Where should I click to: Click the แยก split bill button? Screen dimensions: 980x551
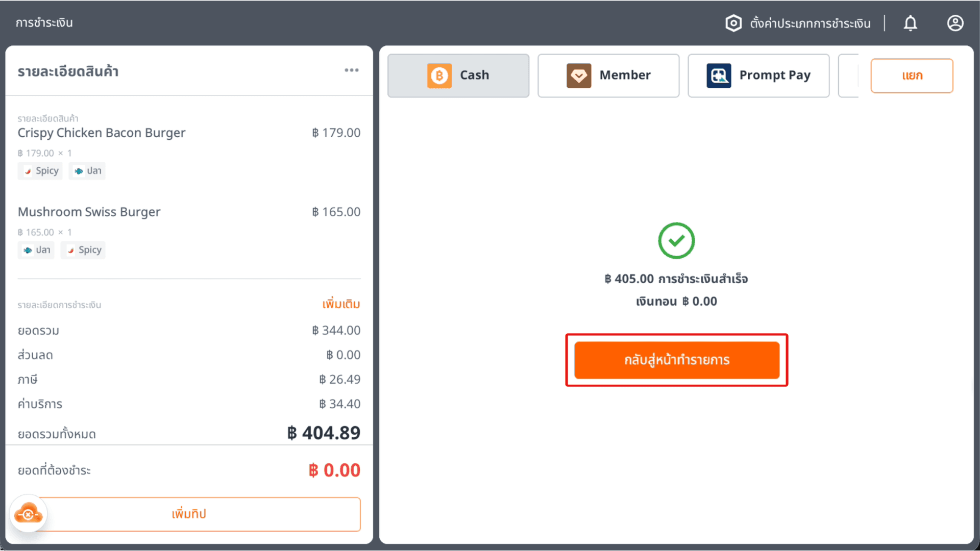click(x=912, y=76)
